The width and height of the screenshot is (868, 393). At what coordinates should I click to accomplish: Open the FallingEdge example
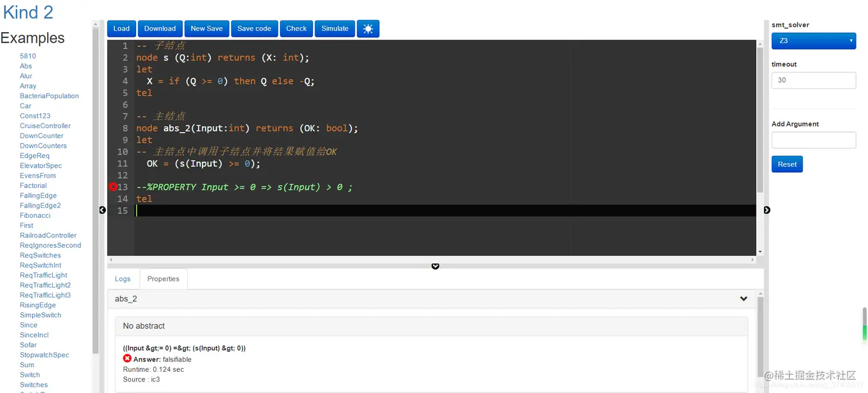tap(38, 195)
